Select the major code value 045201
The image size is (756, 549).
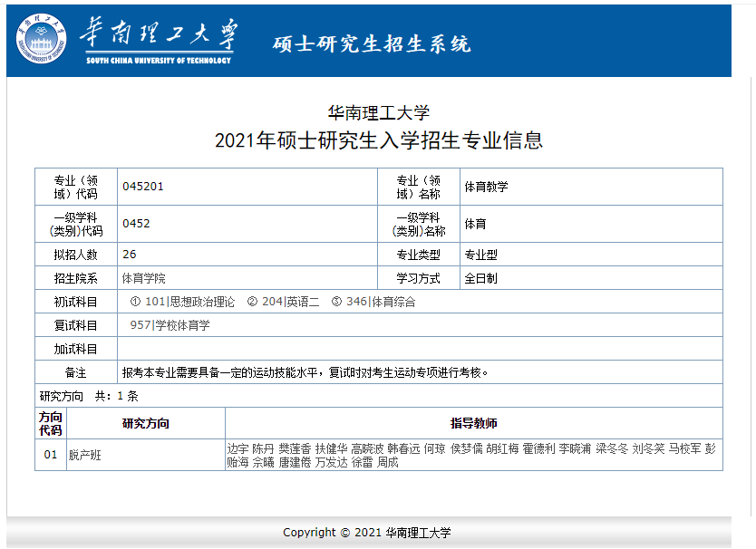coord(143,187)
